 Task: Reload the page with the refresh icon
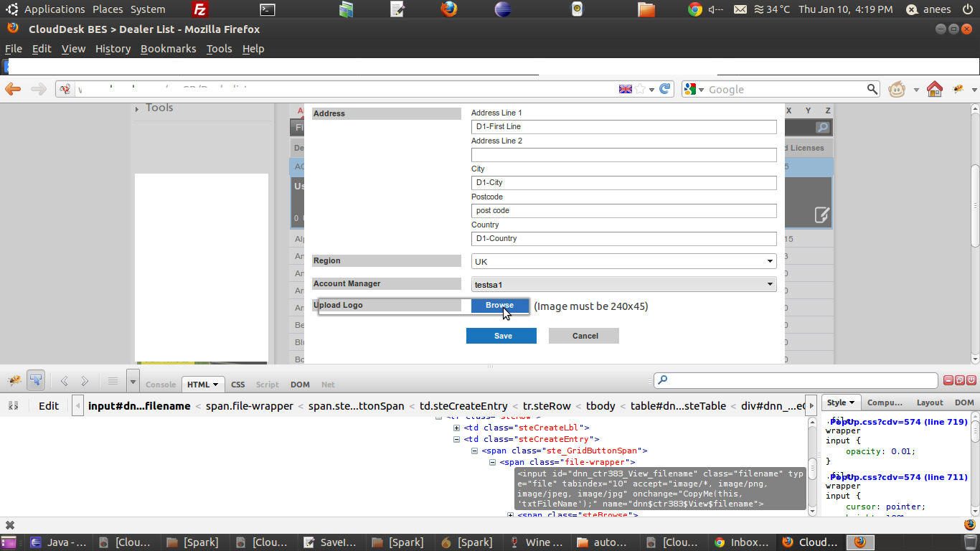point(665,89)
